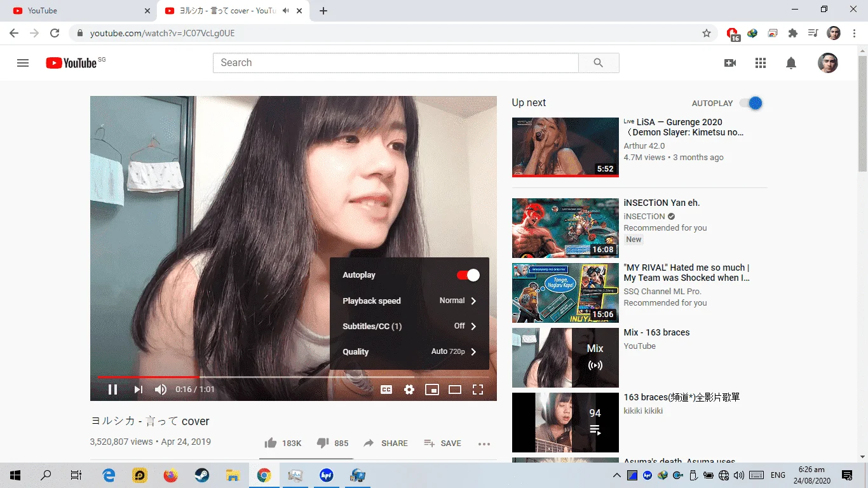Open the LiSA Gurenge 2020 video thumbnail

(x=566, y=147)
